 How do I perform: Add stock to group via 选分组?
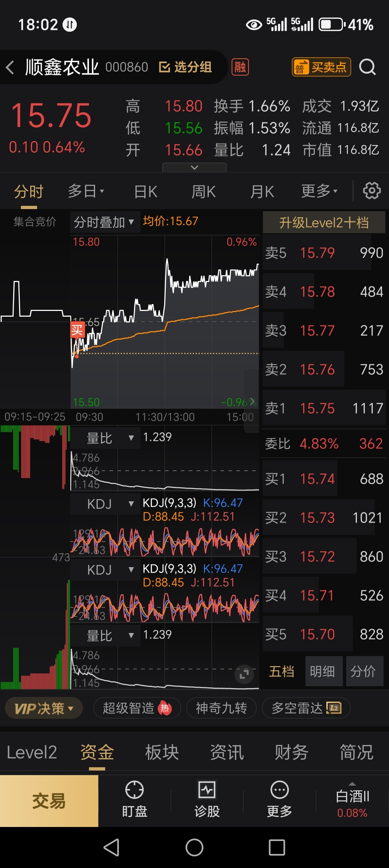point(185,67)
